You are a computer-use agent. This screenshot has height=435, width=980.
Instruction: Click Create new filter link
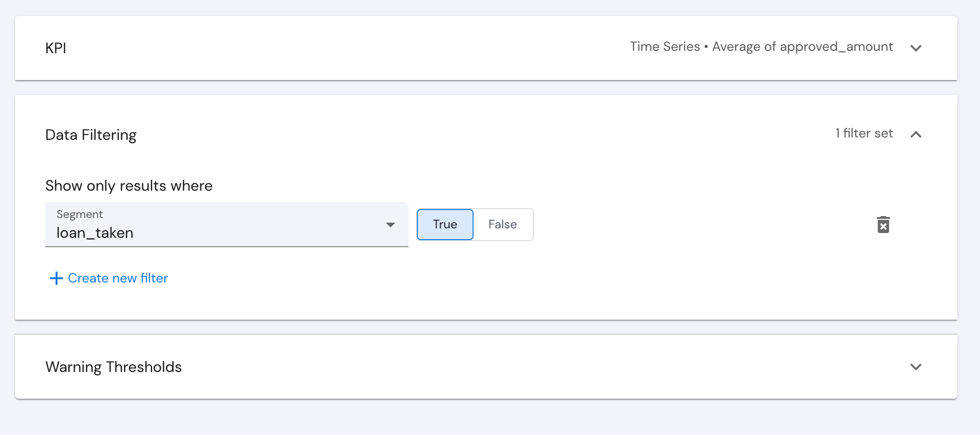(118, 278)
